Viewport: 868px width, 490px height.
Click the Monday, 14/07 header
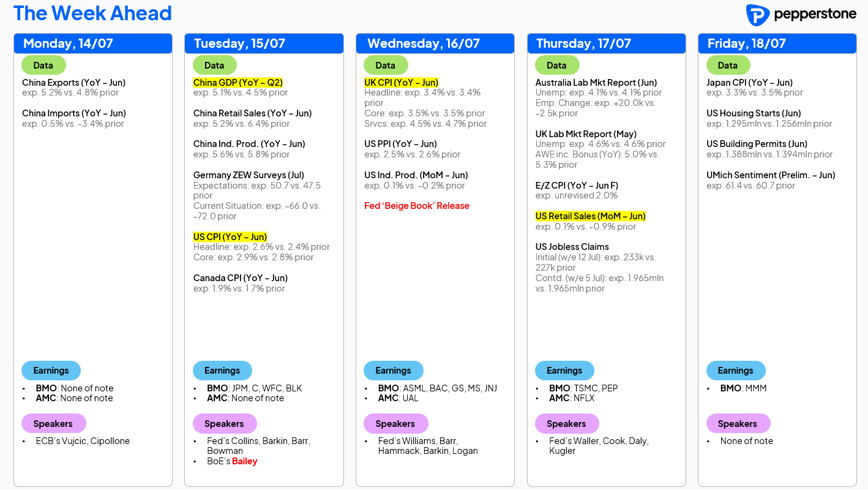click(93, 43)
